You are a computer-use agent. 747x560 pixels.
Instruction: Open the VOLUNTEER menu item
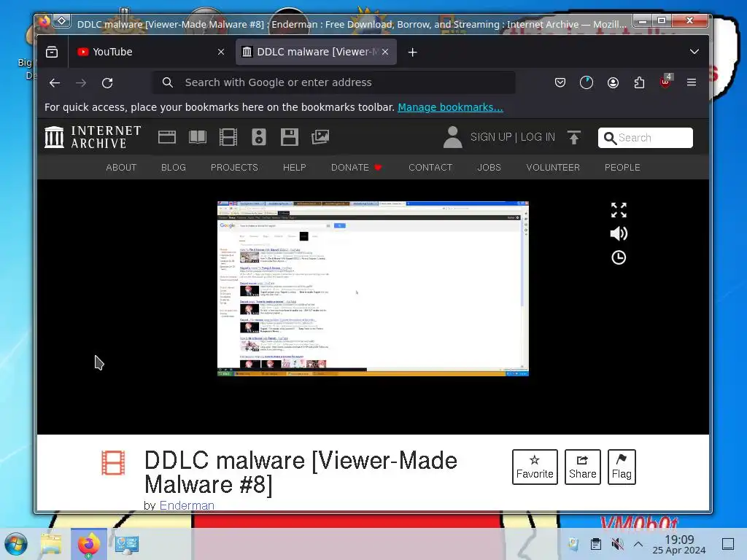point(553,168)
